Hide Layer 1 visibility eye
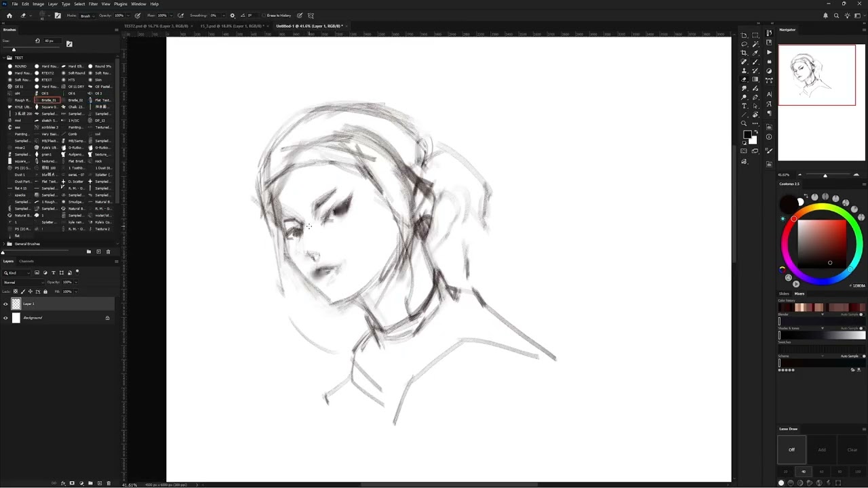The height and width of the screenshot is (488, 868). (x=6, y=304)
